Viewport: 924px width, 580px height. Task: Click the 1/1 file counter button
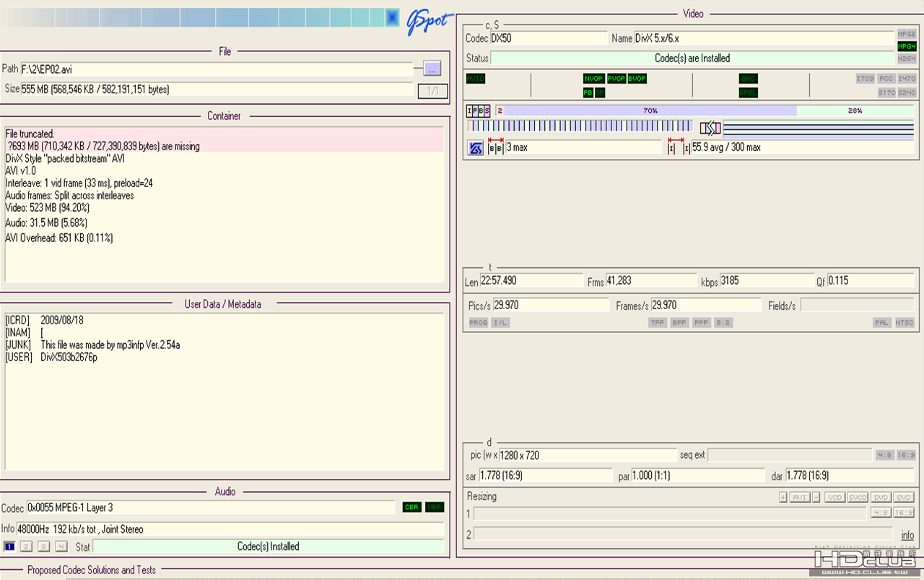pos(432,91)
